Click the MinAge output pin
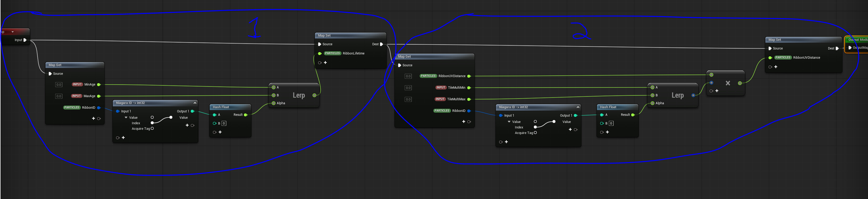868x199 pixels. tap(99, 85)
